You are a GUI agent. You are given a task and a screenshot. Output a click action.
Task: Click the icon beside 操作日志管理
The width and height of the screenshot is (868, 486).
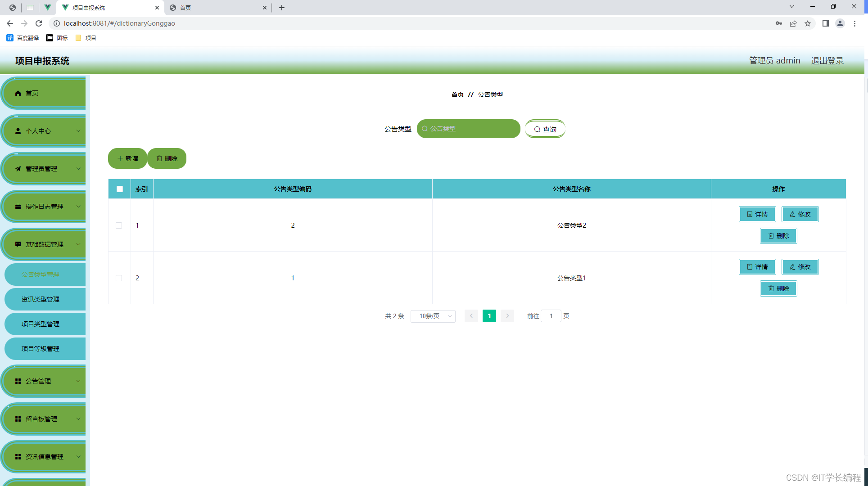pyautogui.click(x=18, y=207)
